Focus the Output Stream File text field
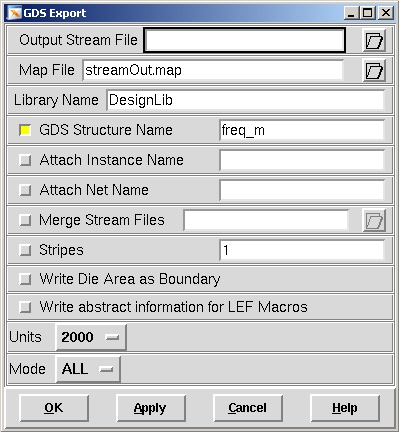 244,40
